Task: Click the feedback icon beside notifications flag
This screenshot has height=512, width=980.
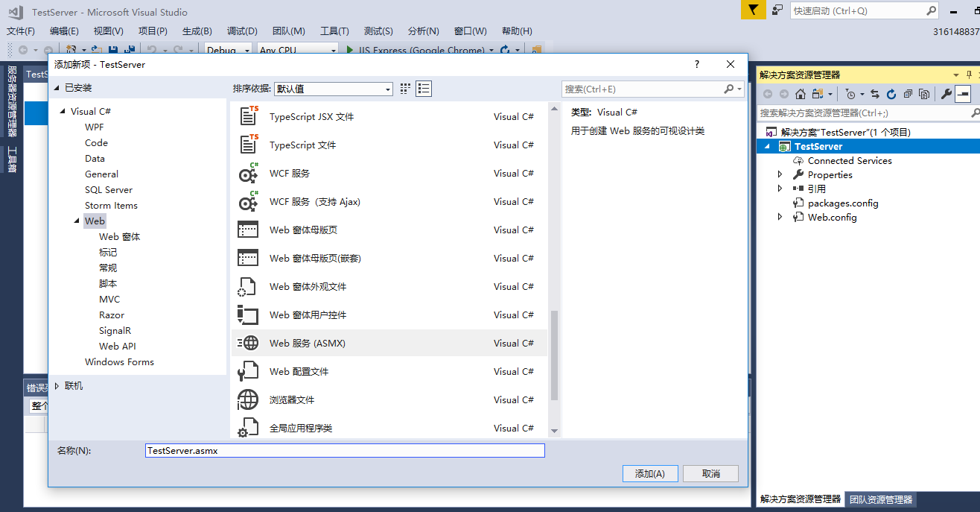Action: 777,10
